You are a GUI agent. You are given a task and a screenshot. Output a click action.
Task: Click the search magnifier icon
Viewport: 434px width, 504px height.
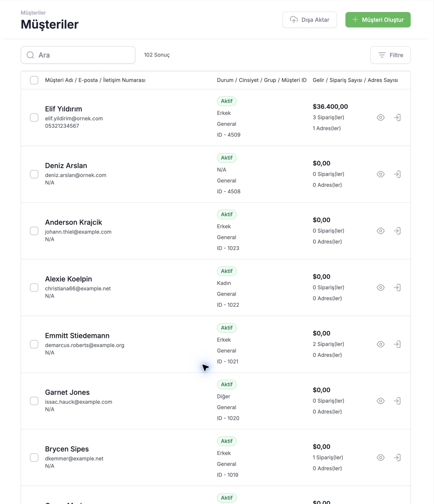click(x=30, y=55)
